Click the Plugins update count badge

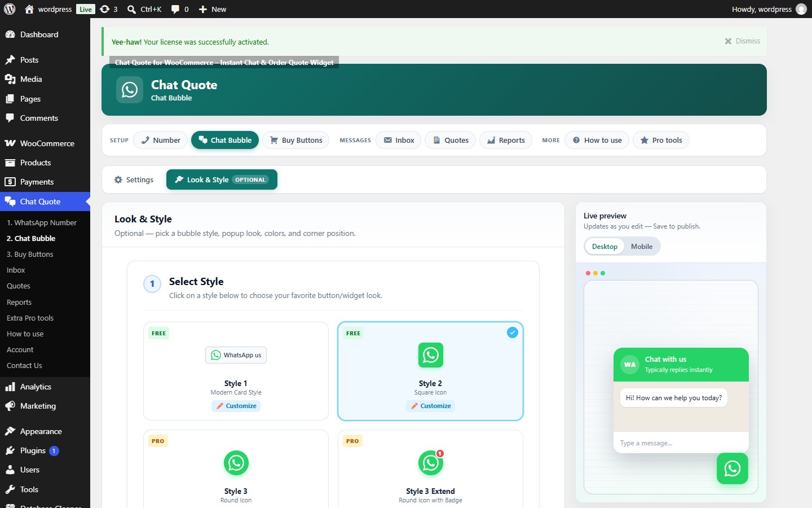(54, 451)
